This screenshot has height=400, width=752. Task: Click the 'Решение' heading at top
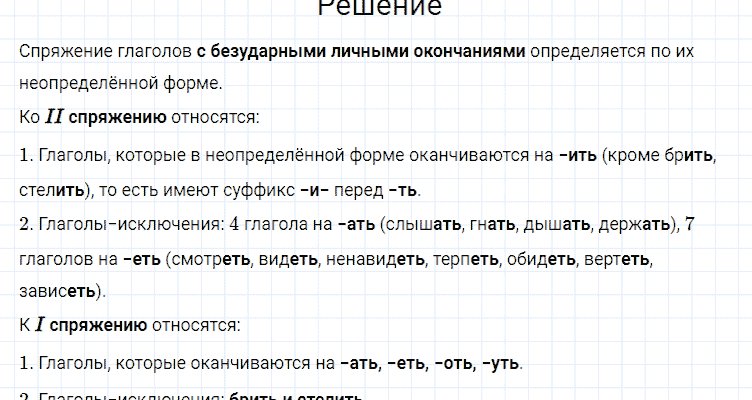tap(379, 8)
